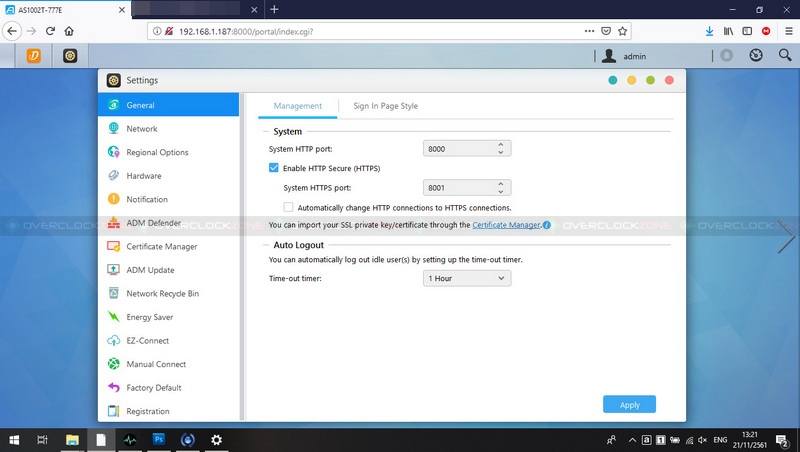The image size is (800, 452).
Task: Click the ENG language indicator
Action: [x=720, y=440]
